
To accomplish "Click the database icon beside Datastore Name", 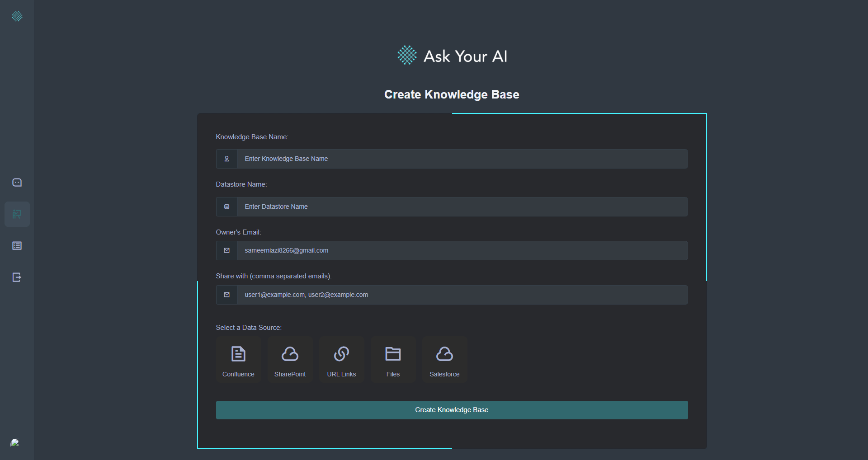I will click(226, 207).
